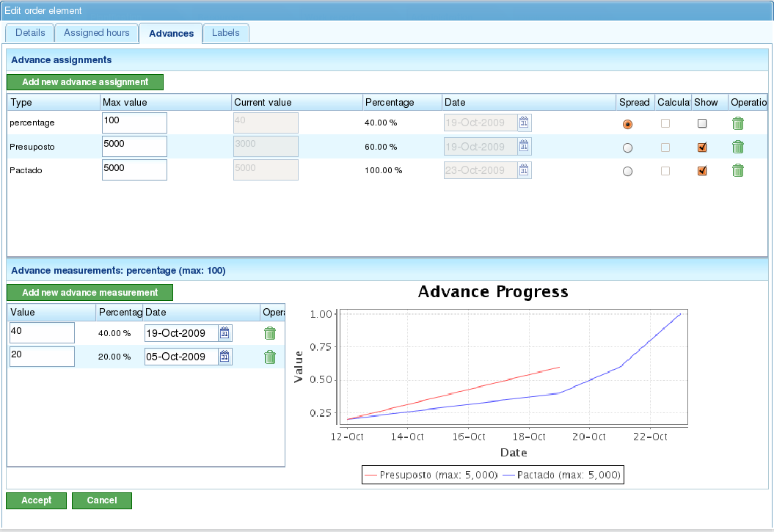The height and width of the screenshot is (532, 774).
Task: Open calendar for 19-Oct-2009 measurement date
Action: point(225,333)
